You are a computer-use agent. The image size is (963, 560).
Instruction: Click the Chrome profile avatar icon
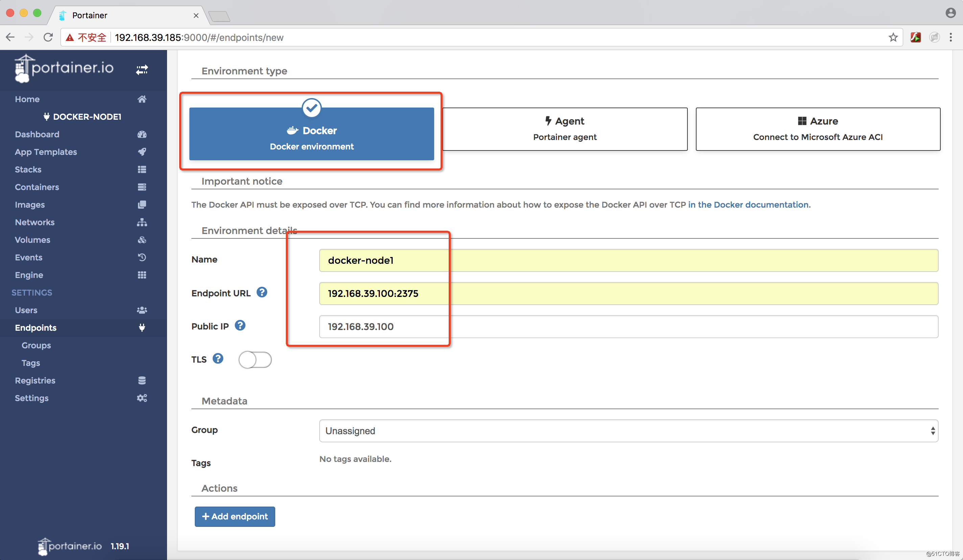coord(950,13)
